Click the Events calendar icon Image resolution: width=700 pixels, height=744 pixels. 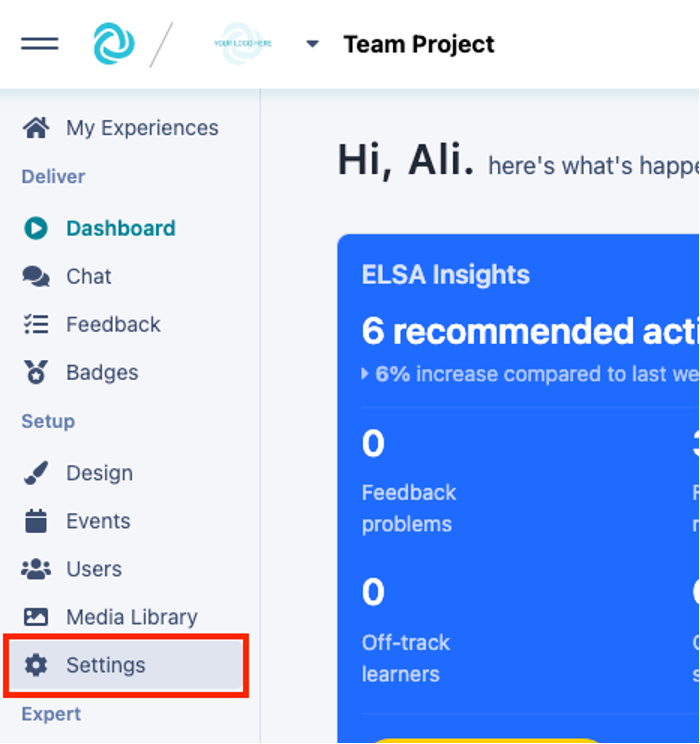pyautogui.click(x=36, y=521)
